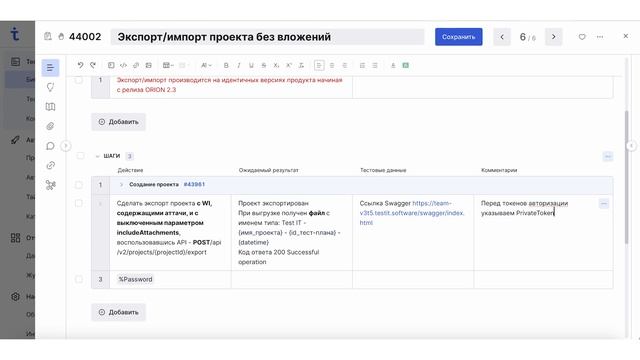Open the open-book icon tab in side panel
Viewport: 640px width, 360px height.
(50, 107)
